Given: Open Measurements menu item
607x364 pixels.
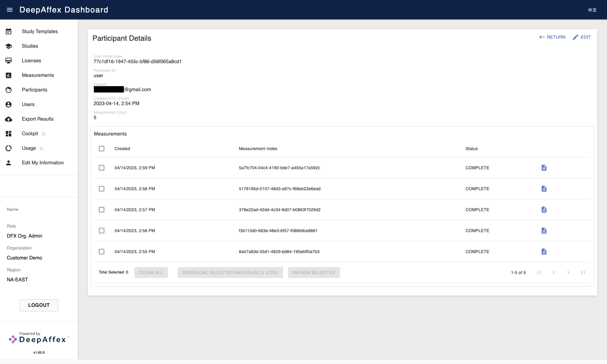Looking at the screenshot, I should click(39, 75).
